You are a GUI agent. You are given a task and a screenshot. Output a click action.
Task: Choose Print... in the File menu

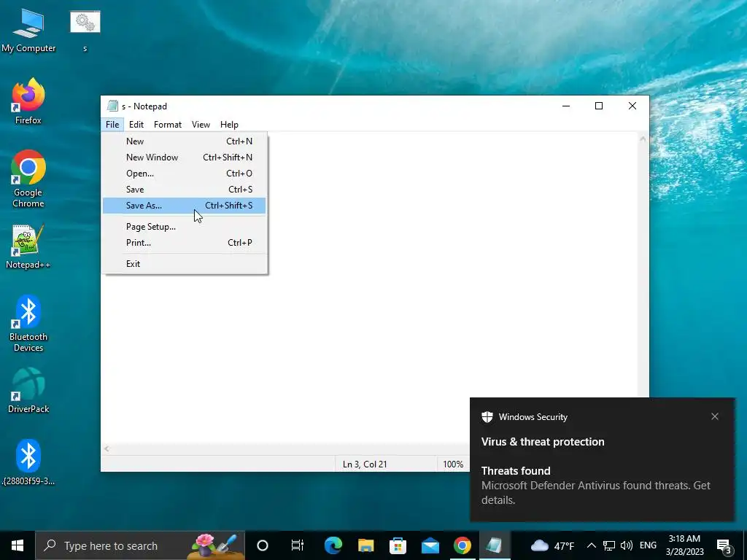pos(184,243)
